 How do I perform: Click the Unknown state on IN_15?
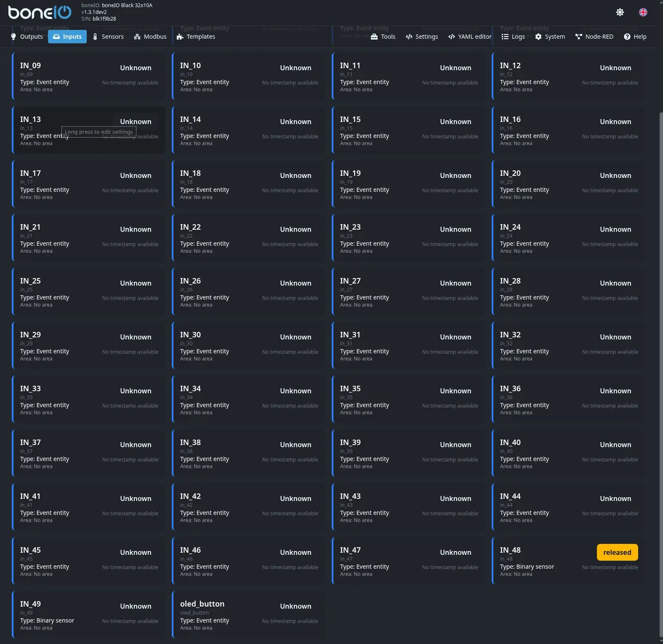tap(455, 122)
